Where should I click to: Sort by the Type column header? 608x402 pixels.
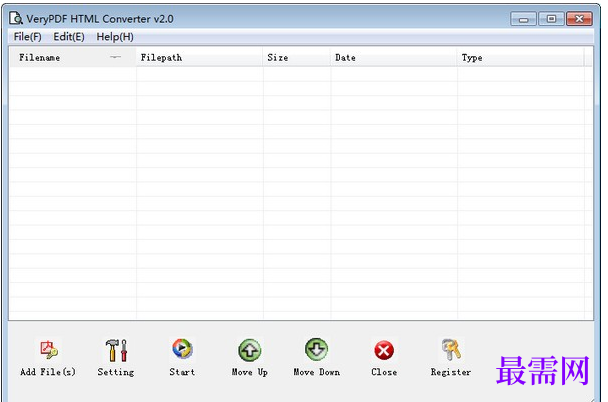pyautogui.click(x=520, y=58)
